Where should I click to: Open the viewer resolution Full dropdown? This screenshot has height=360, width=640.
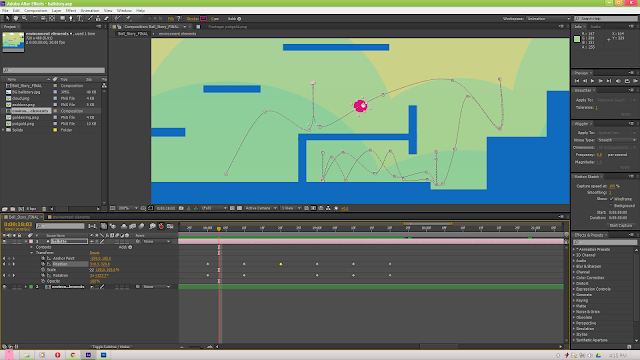pos(214,209)
